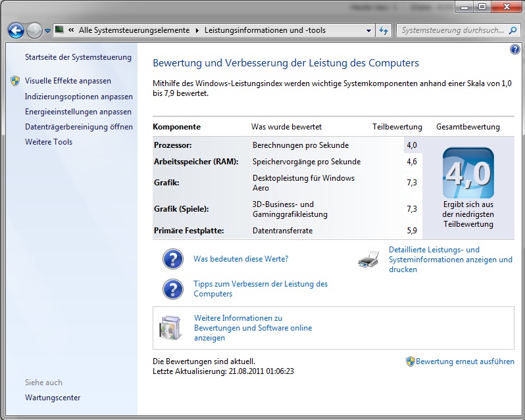Click the printer icon

coord(368,260)
